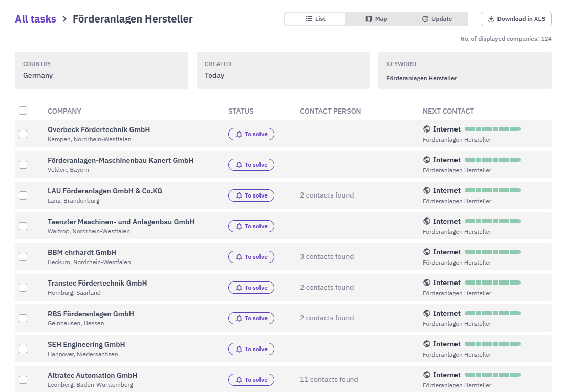
Task: Click the bell icon in Overbeck Fördertechnik's status
Action: coord(239,134)
